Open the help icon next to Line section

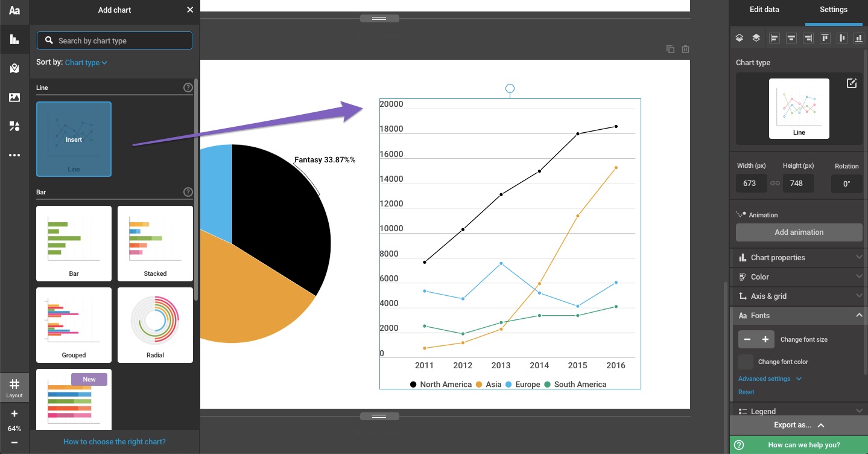click(188, 88)
